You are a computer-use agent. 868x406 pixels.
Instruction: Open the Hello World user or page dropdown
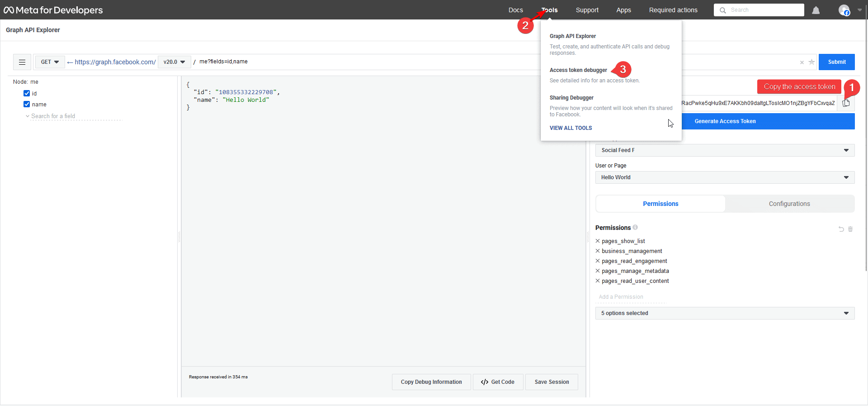[725, 177]
